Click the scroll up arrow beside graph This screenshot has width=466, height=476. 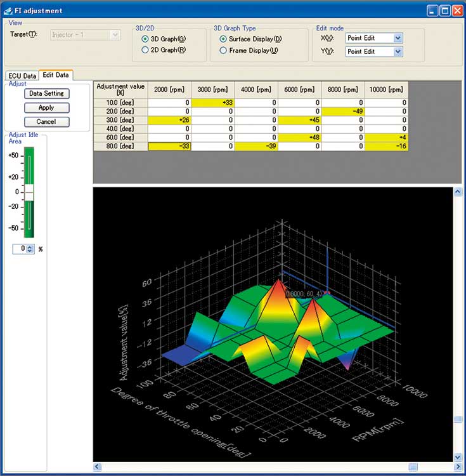[x=456, y=192]
